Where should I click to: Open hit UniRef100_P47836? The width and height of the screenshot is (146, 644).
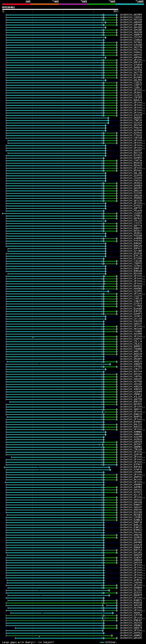[131, 70]
